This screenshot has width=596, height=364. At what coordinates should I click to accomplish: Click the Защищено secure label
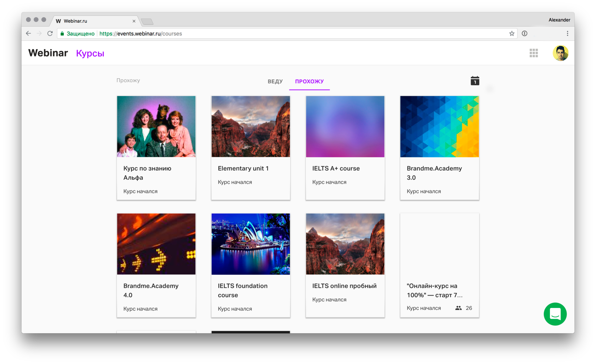coord(81,33)
